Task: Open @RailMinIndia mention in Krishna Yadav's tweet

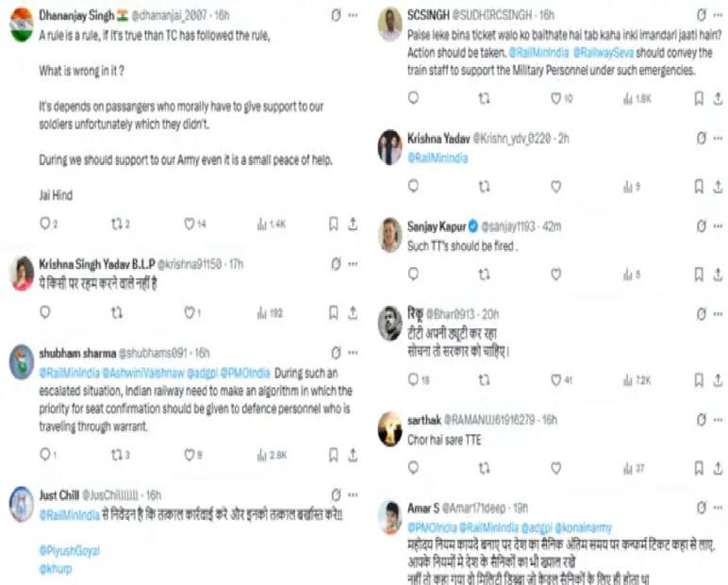Action: 437,158
